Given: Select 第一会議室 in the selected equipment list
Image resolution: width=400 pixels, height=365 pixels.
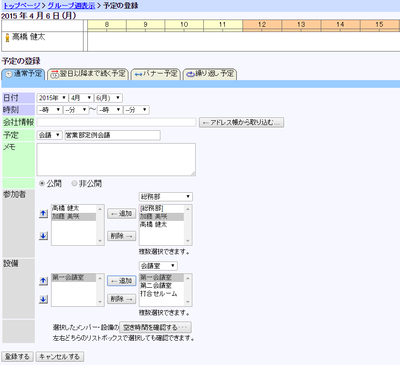Looking at the screenshot, I should (74, 278).
